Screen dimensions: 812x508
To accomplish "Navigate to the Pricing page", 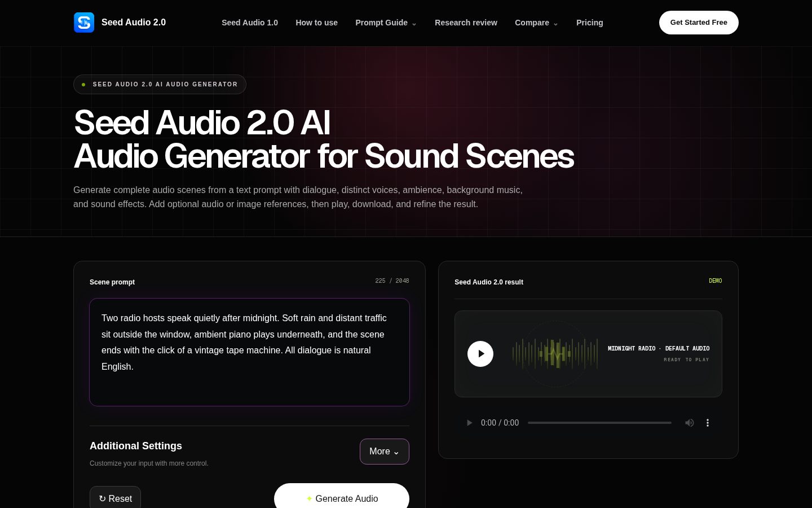I will click(x=590, y=23).
